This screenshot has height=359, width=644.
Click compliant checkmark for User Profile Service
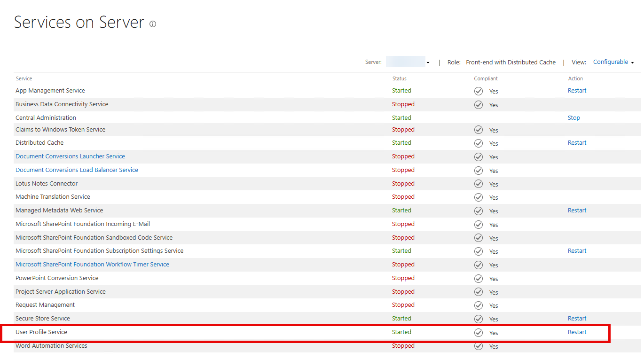(x=479, y=333)
